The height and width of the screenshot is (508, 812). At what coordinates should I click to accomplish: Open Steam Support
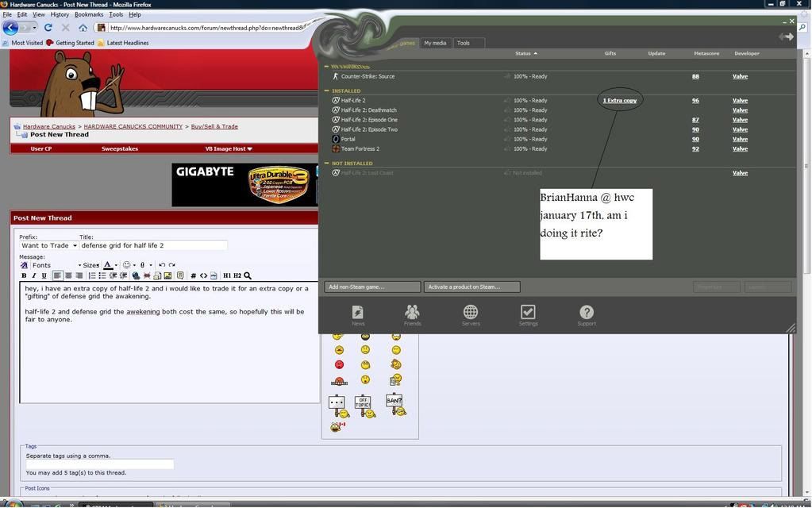click(x=587, y=315)
